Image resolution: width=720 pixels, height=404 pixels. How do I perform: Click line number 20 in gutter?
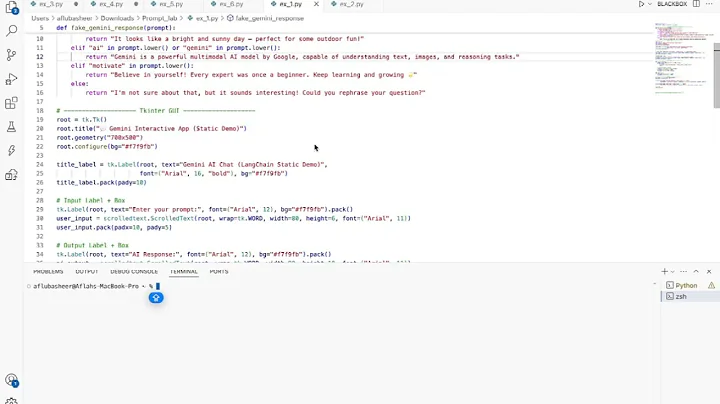(x=40, y=129)
